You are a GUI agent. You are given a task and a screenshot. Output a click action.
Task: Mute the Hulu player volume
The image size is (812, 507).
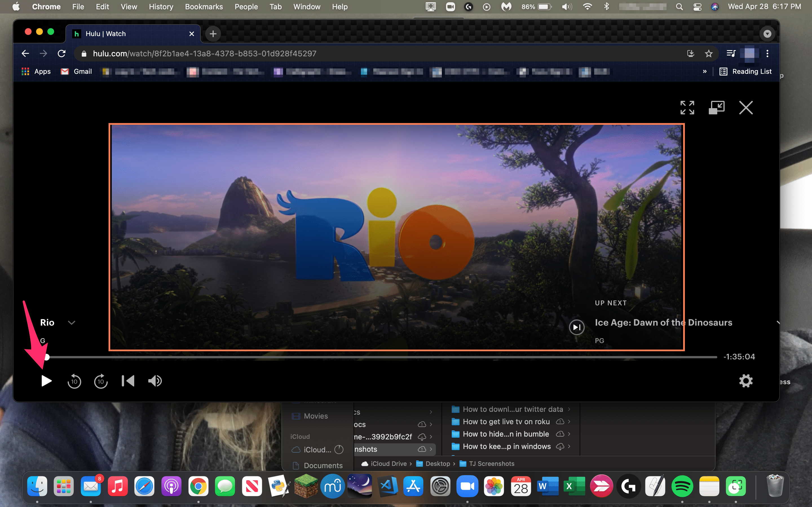(155, 381)
